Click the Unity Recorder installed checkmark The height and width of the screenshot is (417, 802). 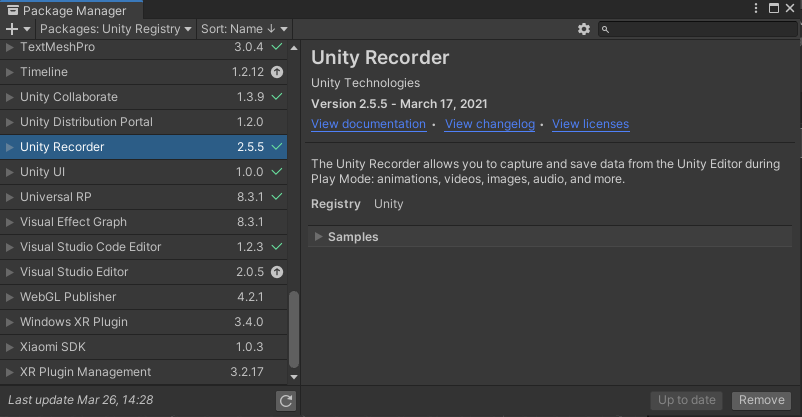click(277, 147)
